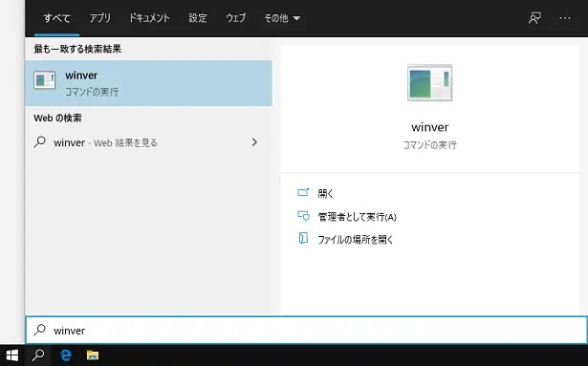Open the three-dot options menu
The width and height of the screenshot is (588, 366).
(565, 18)
